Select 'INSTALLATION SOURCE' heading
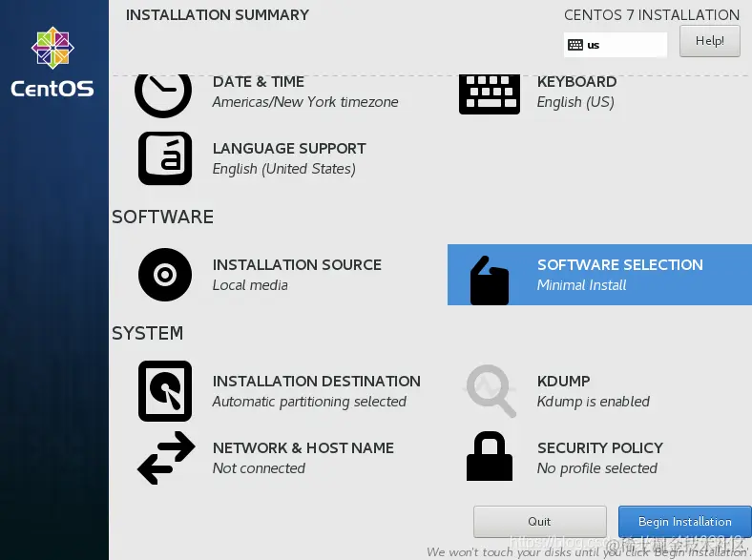This screenshot has height=560, width=752. click(x=297, y=265)
